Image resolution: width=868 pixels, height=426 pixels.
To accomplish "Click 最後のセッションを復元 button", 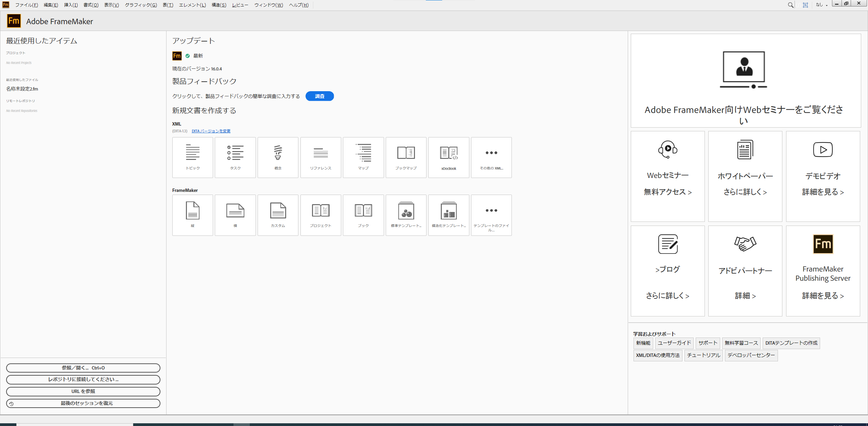I will coord(83,403).
